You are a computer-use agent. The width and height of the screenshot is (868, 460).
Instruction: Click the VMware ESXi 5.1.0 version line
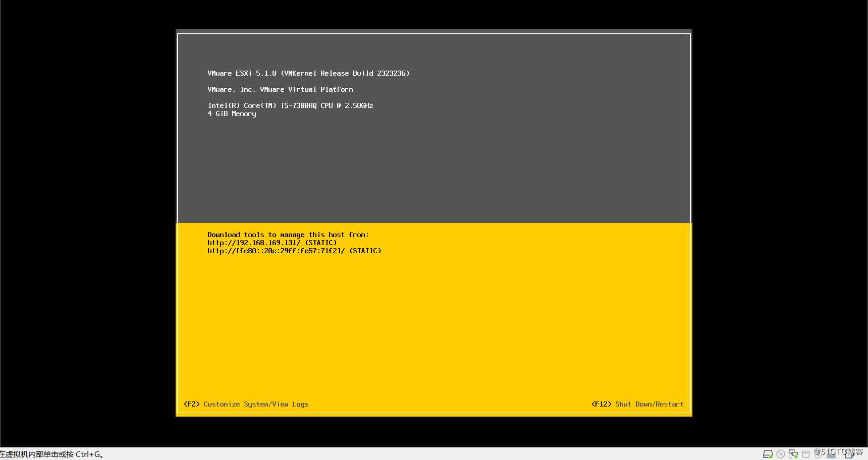308,73
